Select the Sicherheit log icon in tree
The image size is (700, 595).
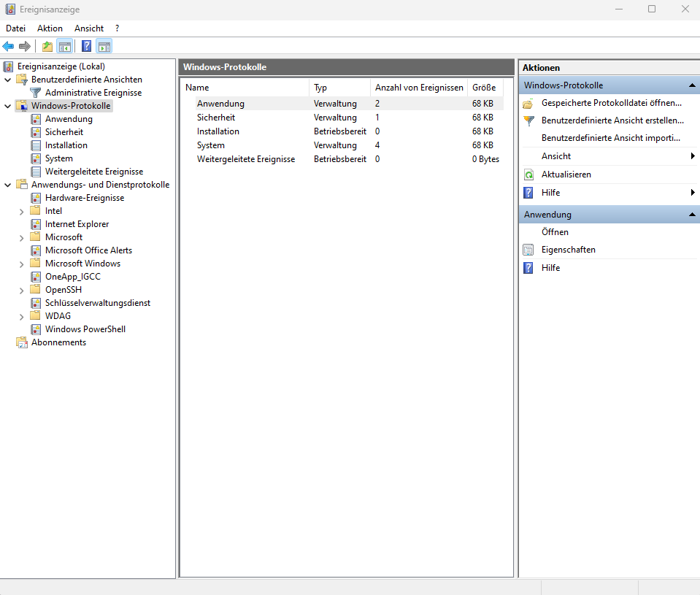(35, 132)
